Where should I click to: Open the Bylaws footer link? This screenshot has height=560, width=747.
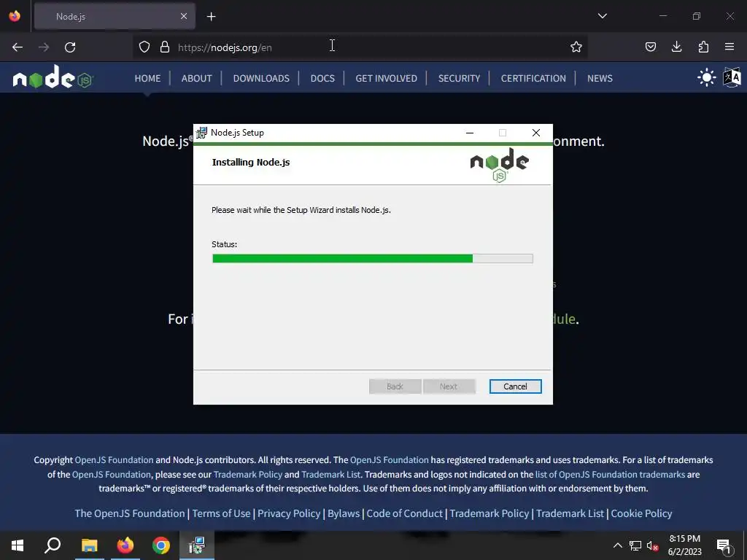tap(344, 513)
